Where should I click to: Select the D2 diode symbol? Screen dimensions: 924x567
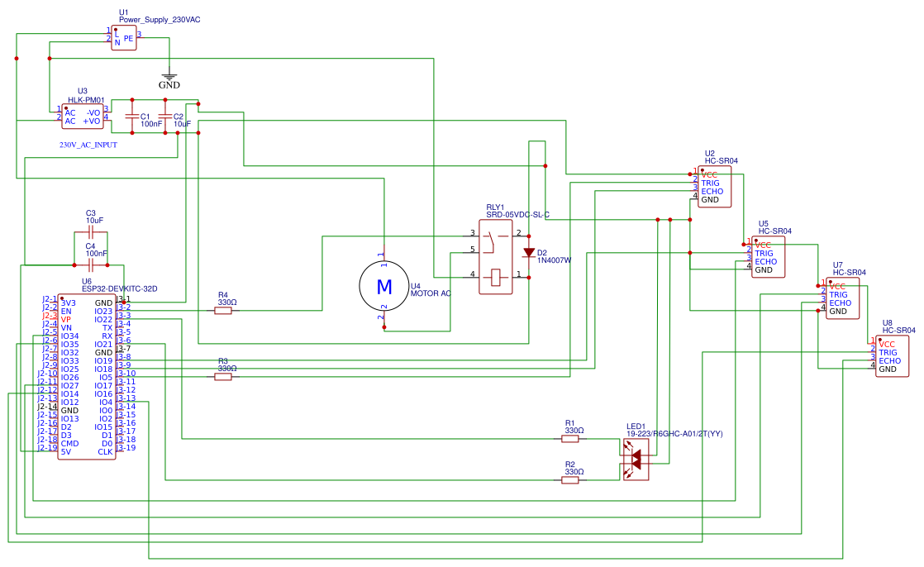tap(529, 253)
